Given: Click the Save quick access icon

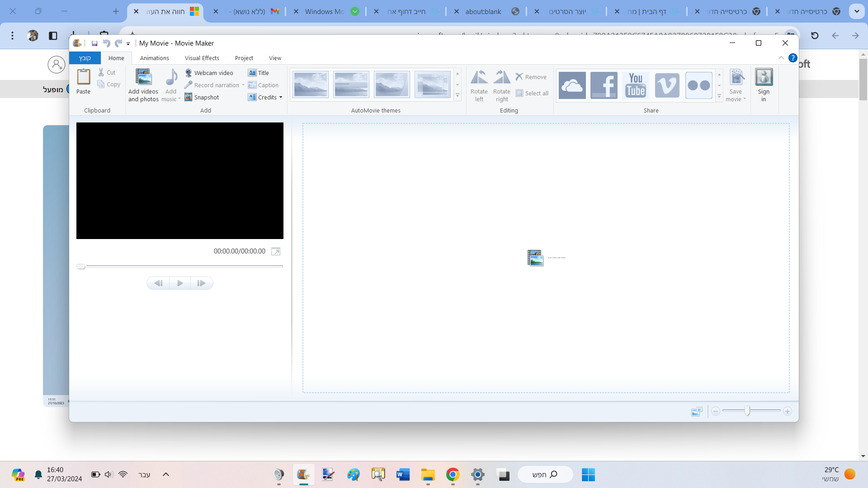Looking at the screenshot, I should tap(94, 43).
